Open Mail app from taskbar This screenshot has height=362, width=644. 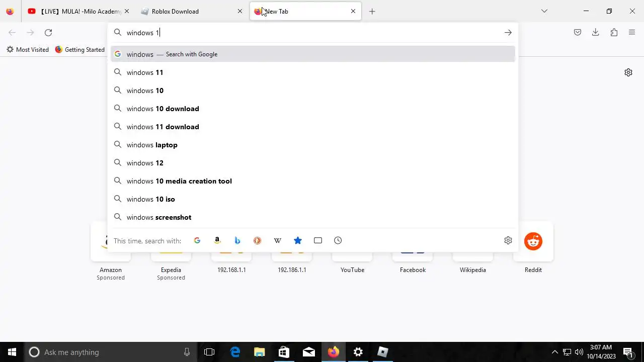308,352
